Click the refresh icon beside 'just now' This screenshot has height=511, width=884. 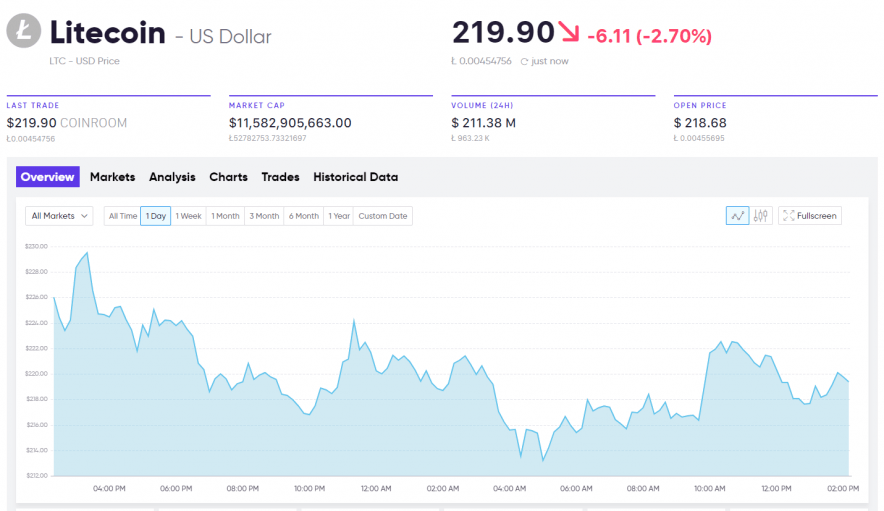[x=523, y=62]
